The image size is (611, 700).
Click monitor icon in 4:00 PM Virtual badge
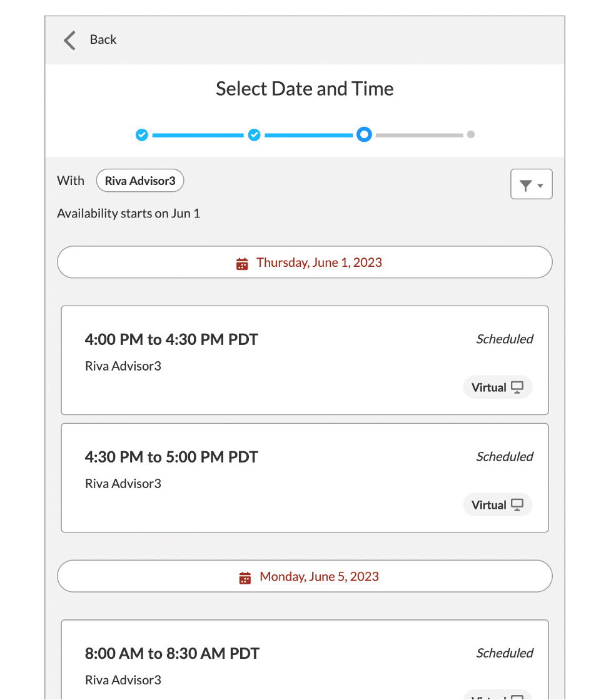pos(517,387)
